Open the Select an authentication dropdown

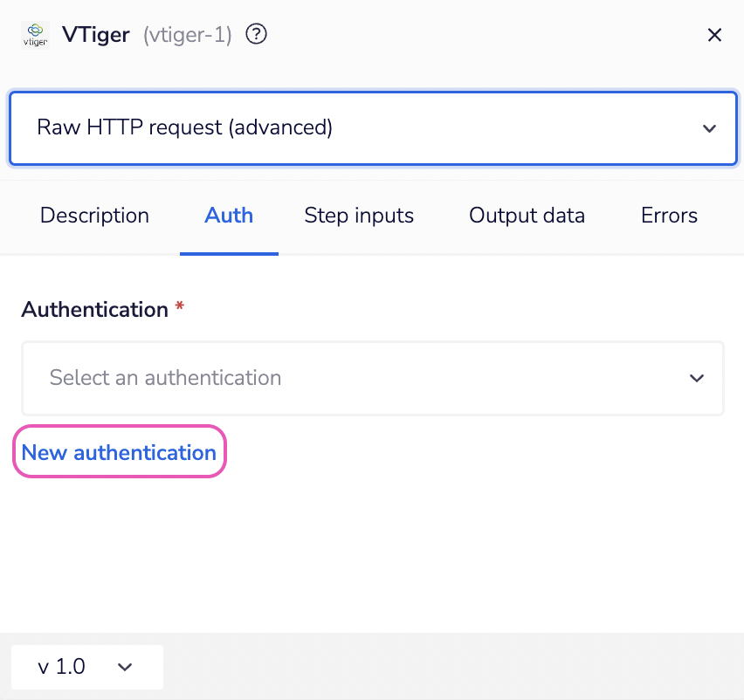372,378
